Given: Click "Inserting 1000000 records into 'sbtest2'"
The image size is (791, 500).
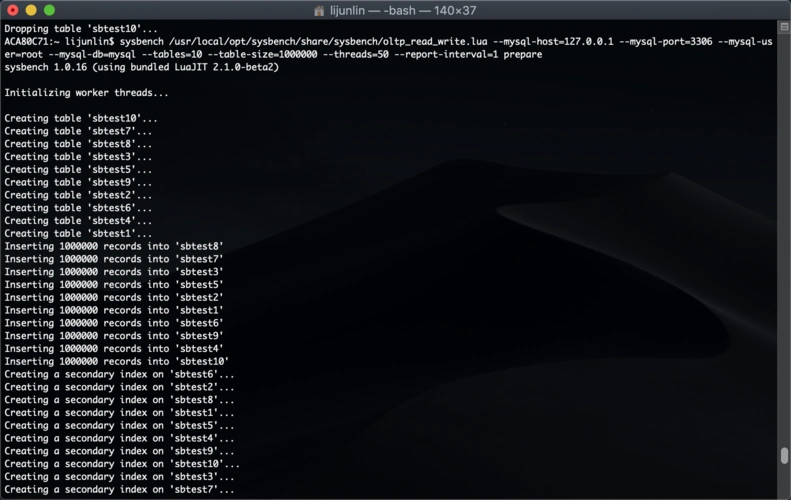Looking at the screenshot, I should click(x=114, y=298).
